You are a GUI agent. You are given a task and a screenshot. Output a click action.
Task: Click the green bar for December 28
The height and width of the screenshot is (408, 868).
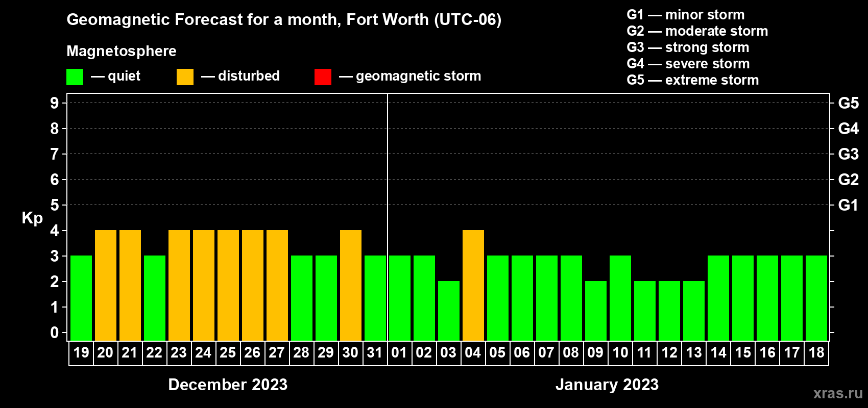point(302,298)
